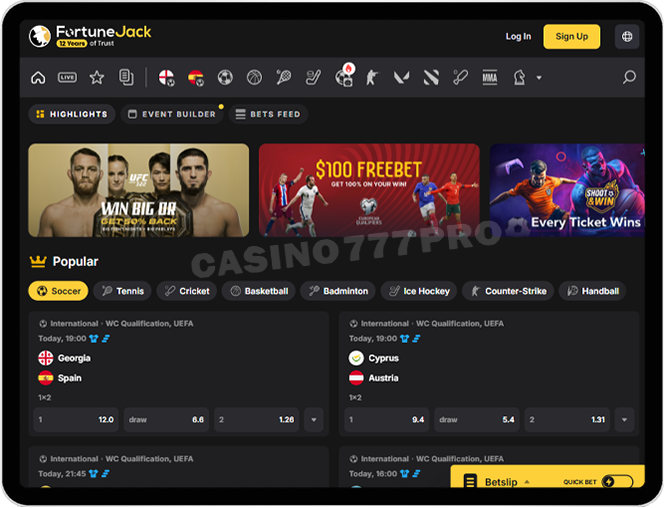Choose the ice hockey stick icon in toolbar

point(313,77)
